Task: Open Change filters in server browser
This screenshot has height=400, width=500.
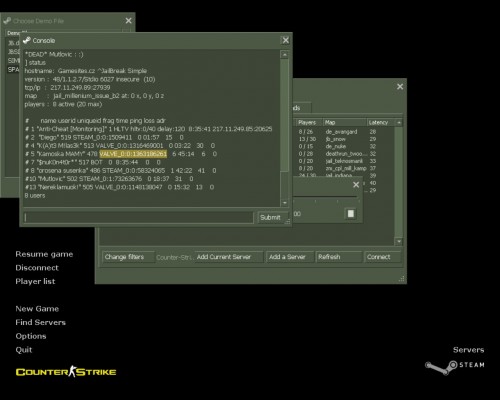Action: coord(128,257)
